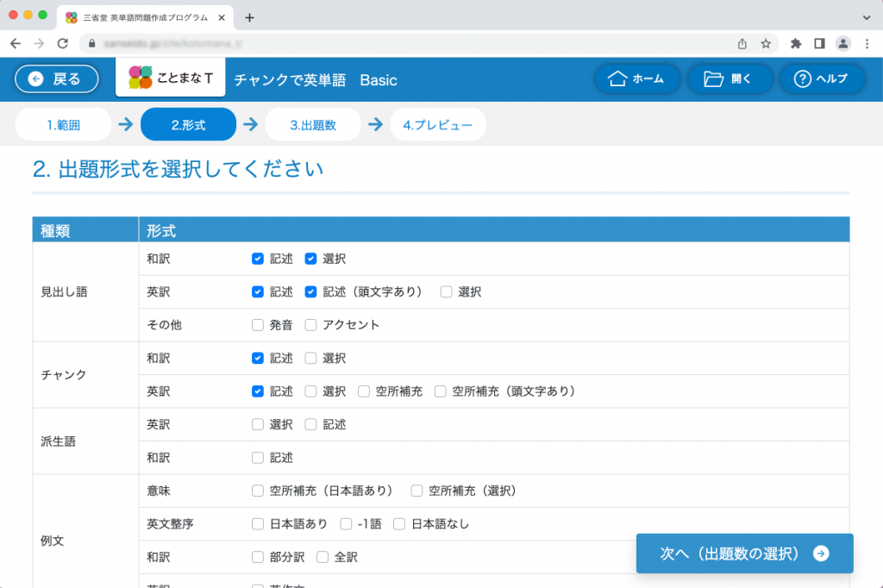Check the アクセント checkbox

pos(310,325)
